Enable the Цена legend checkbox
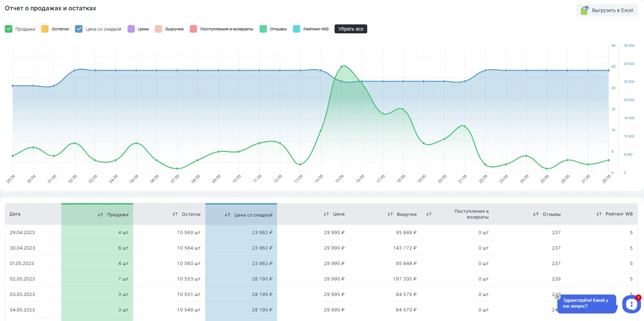The image size is (644, 321). point(131,29)
